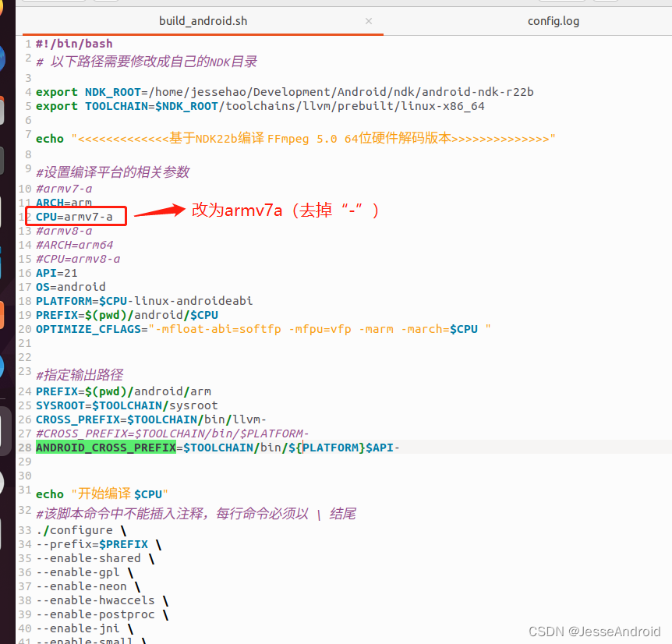The height and width of the screenshot is (644, 672).
Task: Click the SYSROOT=$TOOLCHAIN/sysroot line
Action: 127,405
